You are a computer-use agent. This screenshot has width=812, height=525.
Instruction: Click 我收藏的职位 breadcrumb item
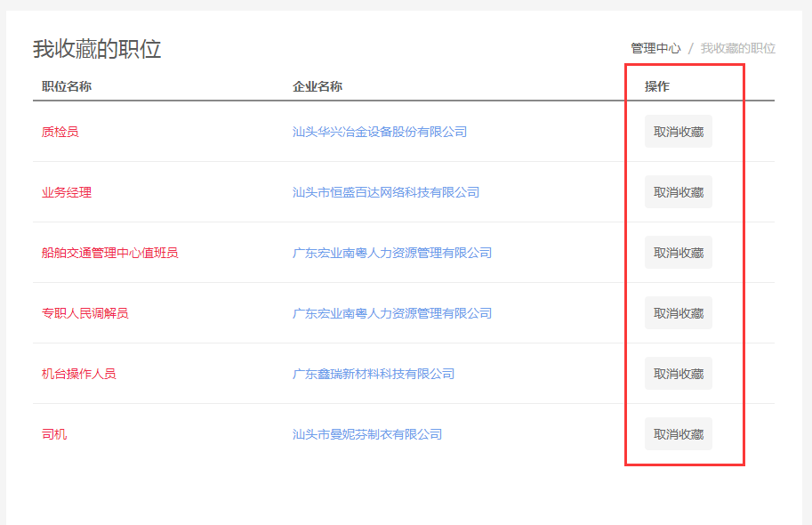point(738,48)
